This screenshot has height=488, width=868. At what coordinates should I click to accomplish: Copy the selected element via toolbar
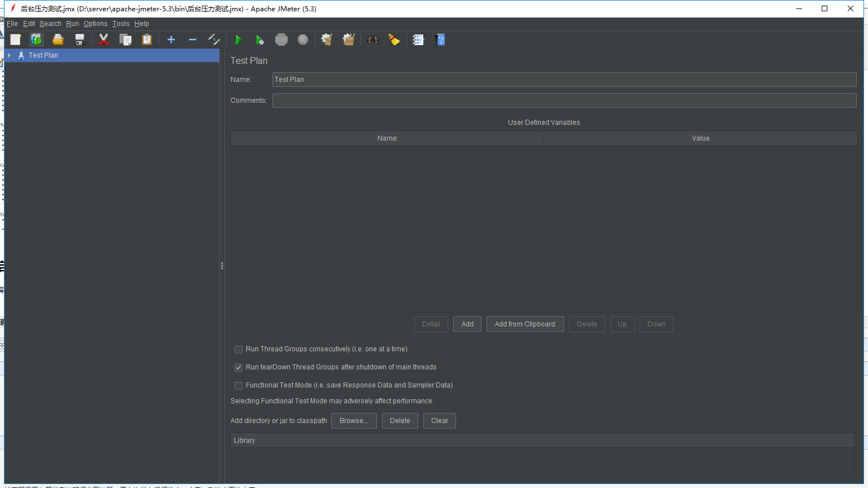(125, 40)
